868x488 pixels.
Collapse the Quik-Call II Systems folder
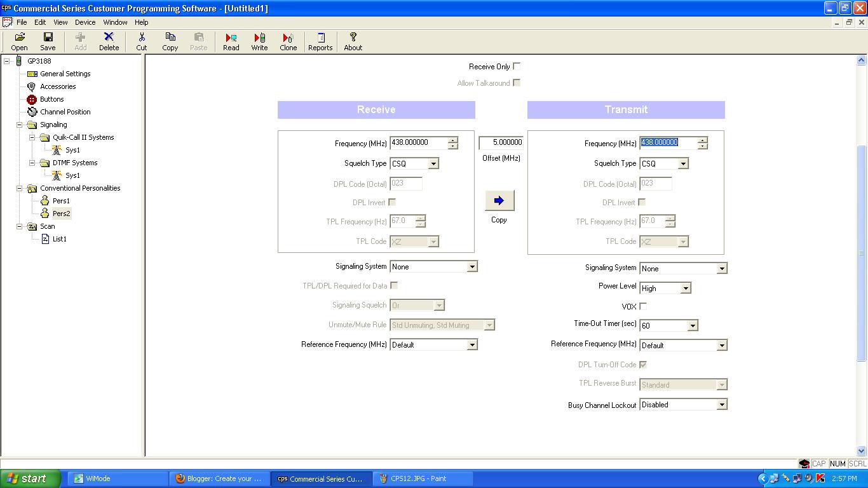[x=32, y=137]
